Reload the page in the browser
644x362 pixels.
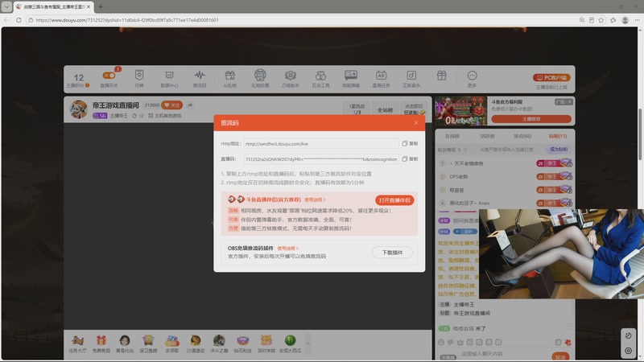point(19,19)
